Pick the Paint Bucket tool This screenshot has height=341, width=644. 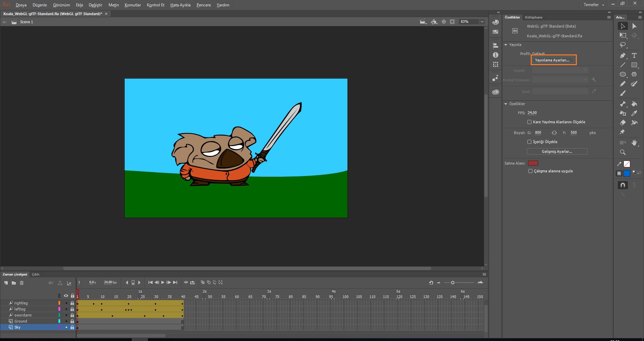coord(634,104)
